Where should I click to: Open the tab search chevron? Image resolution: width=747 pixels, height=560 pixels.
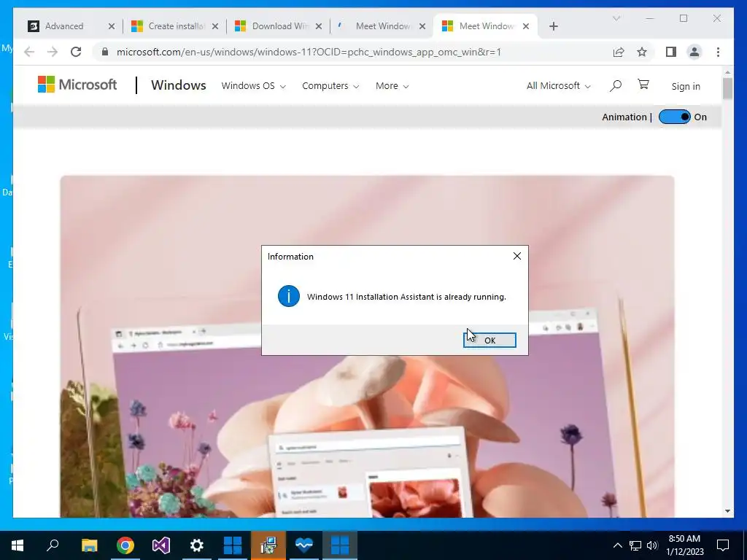tap(616, 18)
